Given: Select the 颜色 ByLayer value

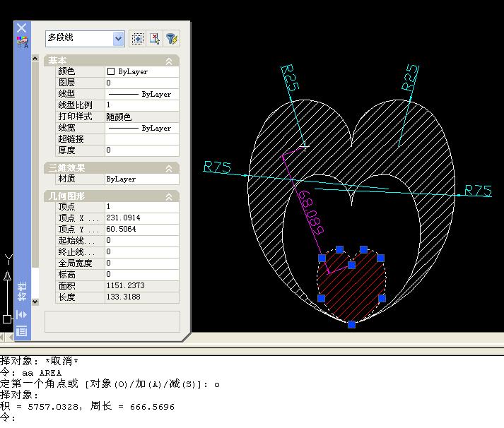Looking at the screenshot, I should [142, 71].
